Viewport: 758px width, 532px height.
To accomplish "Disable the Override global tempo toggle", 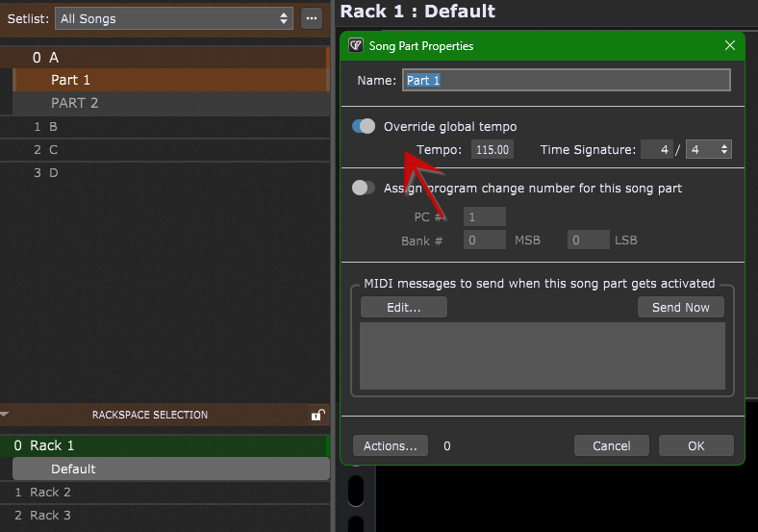I will (x=364, y=126).
